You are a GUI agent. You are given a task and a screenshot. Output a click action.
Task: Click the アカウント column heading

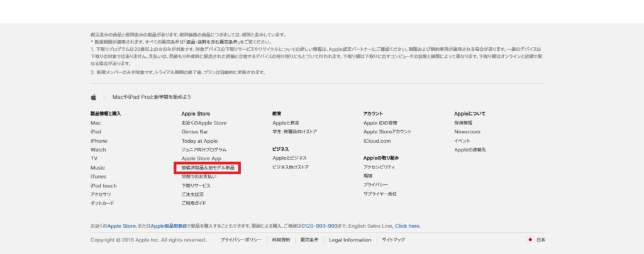(373, 114)
